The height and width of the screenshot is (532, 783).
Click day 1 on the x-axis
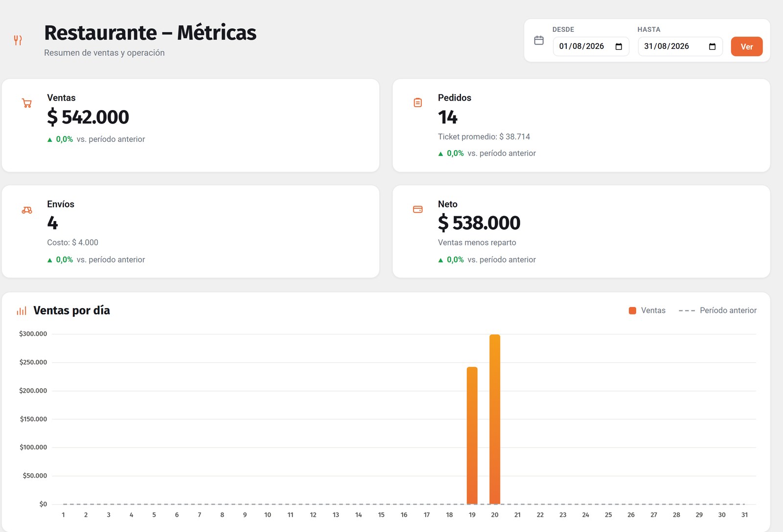click(x=63, y=515)
